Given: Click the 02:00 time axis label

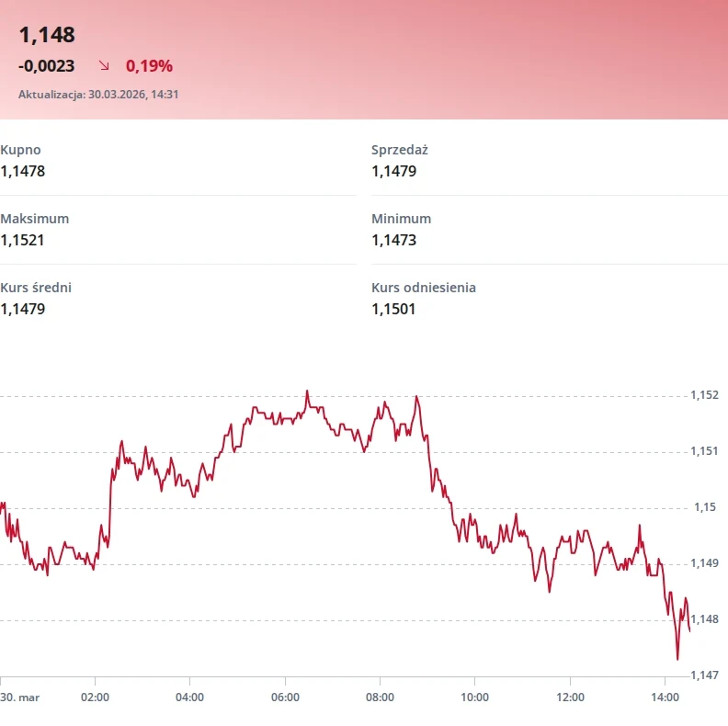Looking at the screenshot, I should pos(96,697).
